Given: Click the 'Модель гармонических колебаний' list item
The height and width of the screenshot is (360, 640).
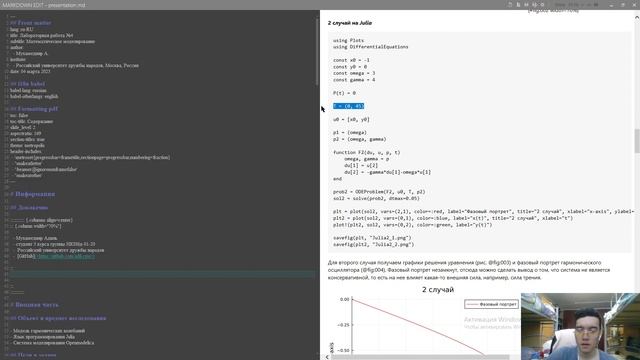Looking at the screenshot, I should [x=48, y=331].
